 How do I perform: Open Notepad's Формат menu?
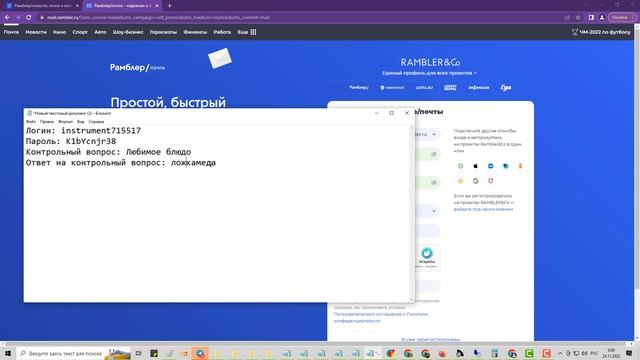coord(65,122)
